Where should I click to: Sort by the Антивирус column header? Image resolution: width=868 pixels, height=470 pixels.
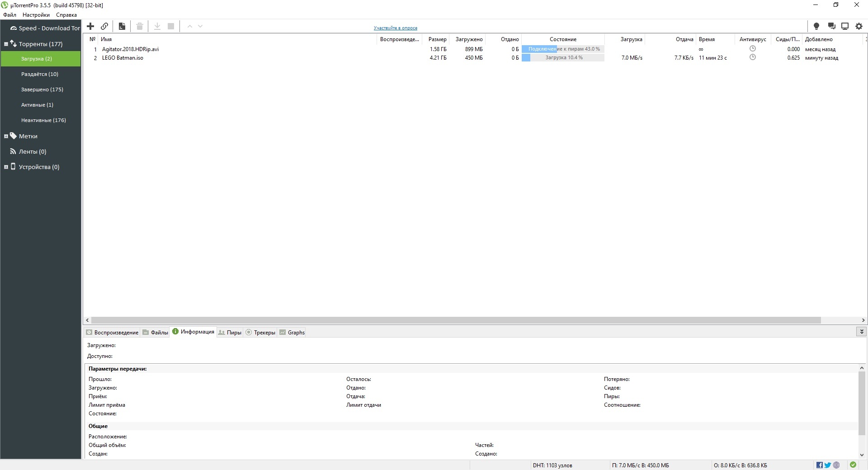click(753, 39)
